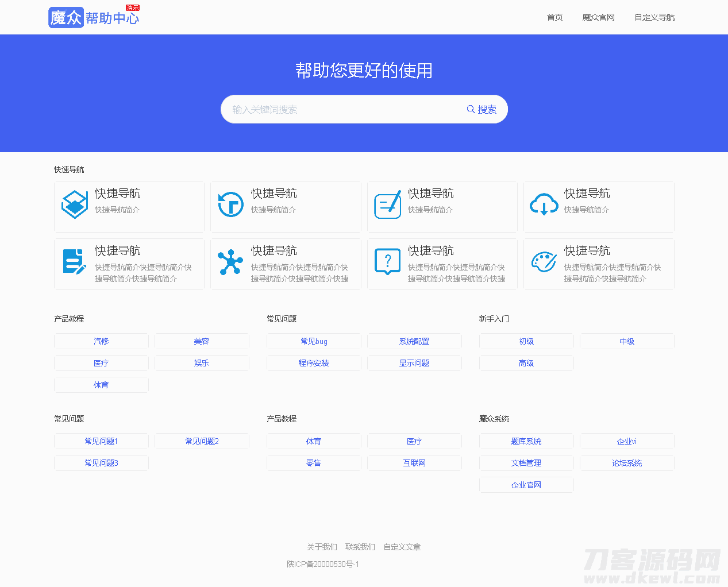Screen dimensions: 728x587
Task: Follow the 联系我们 footer link
Action: 360,547
